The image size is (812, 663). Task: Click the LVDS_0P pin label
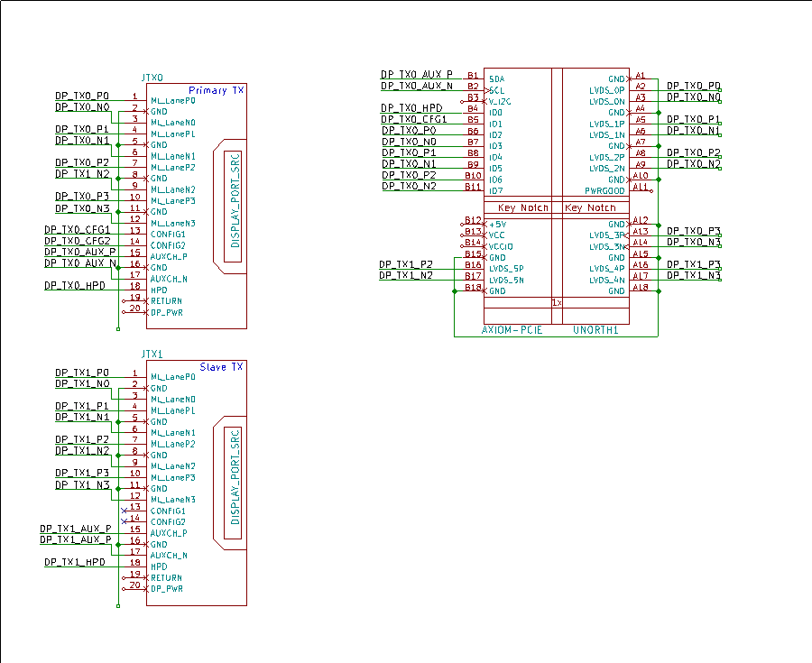pos(606,90)
